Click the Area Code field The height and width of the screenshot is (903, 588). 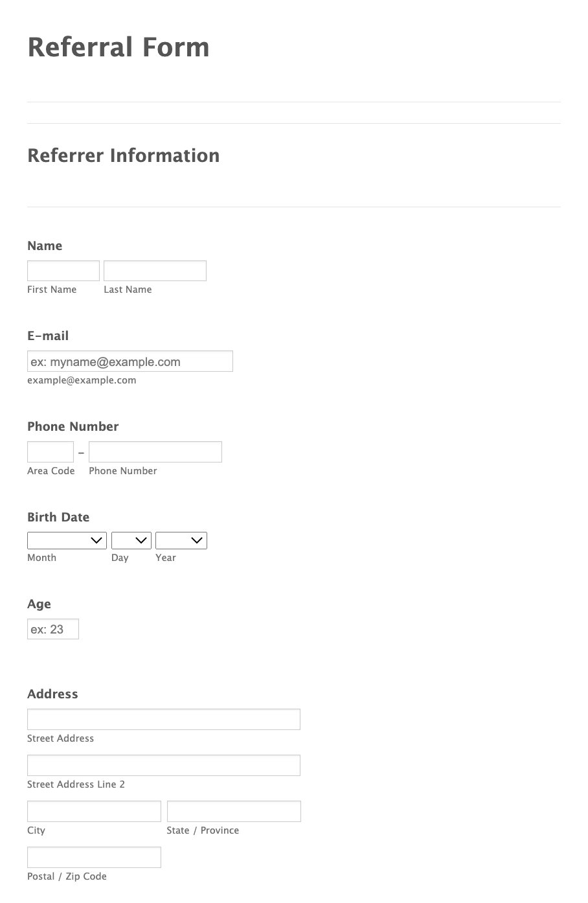51,452
